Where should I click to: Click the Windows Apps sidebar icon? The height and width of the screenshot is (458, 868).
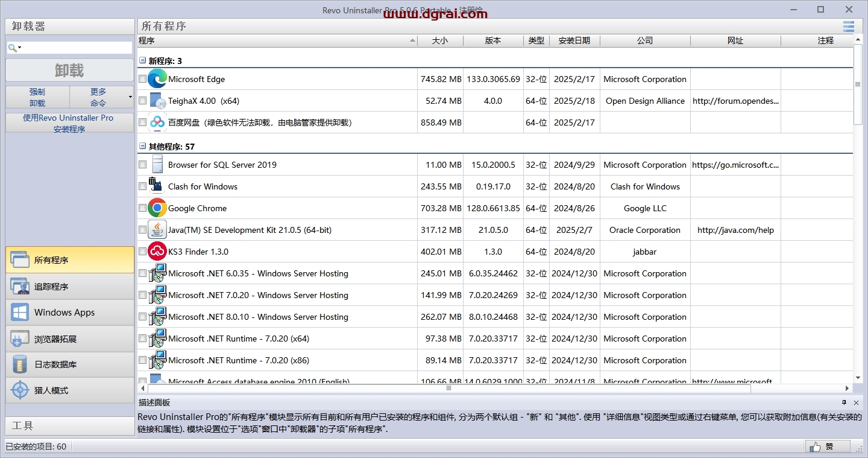pos(20,313)
